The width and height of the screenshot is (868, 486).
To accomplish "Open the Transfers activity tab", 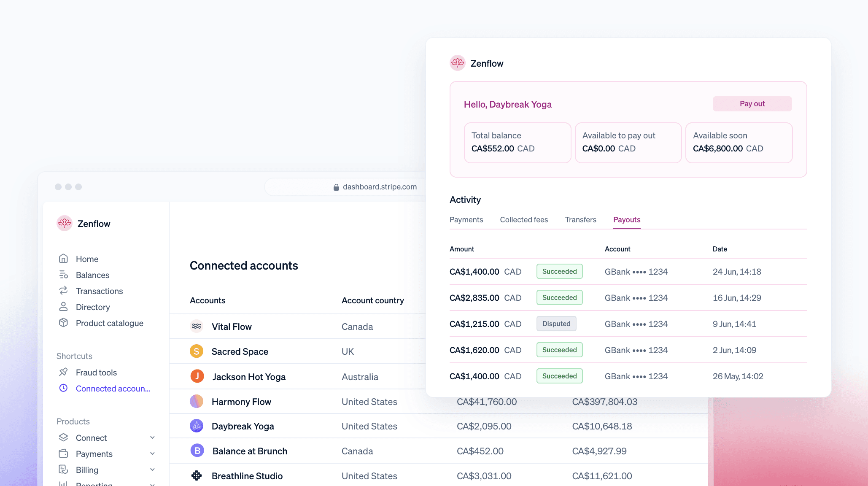I will (x=580, y=220).
